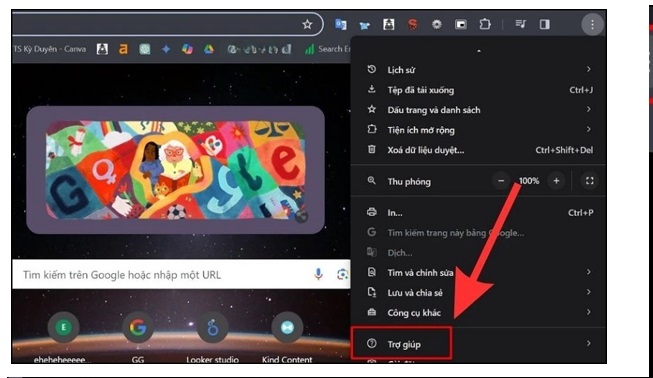Toggle fullscreen mode in zoom row
This screenshot has height=378, width=653.
coord(589,181)
